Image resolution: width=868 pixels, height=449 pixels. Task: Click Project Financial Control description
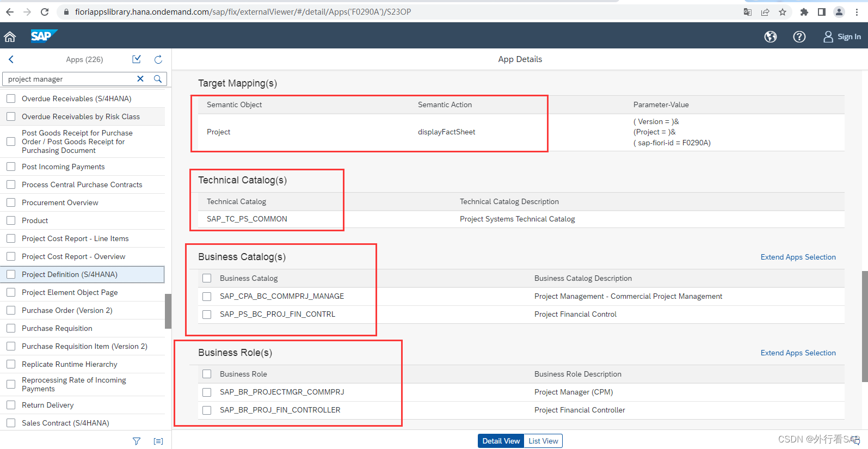point(575,314)
